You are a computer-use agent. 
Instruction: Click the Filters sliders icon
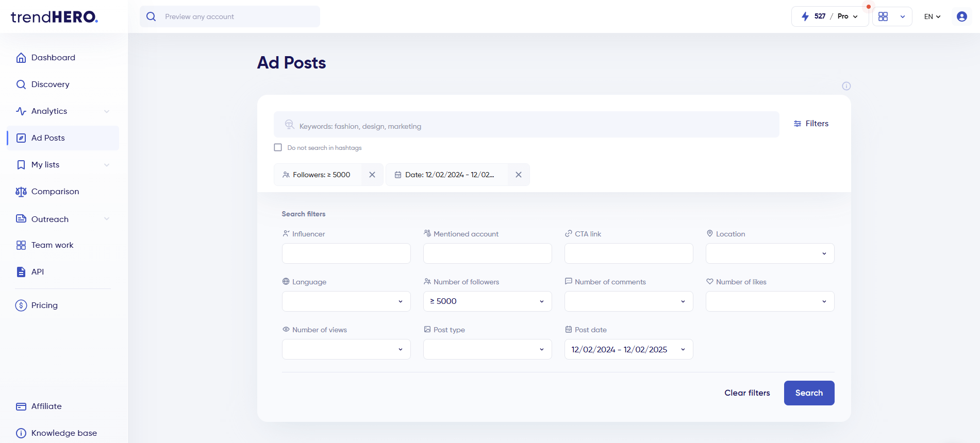click(798, 124)
